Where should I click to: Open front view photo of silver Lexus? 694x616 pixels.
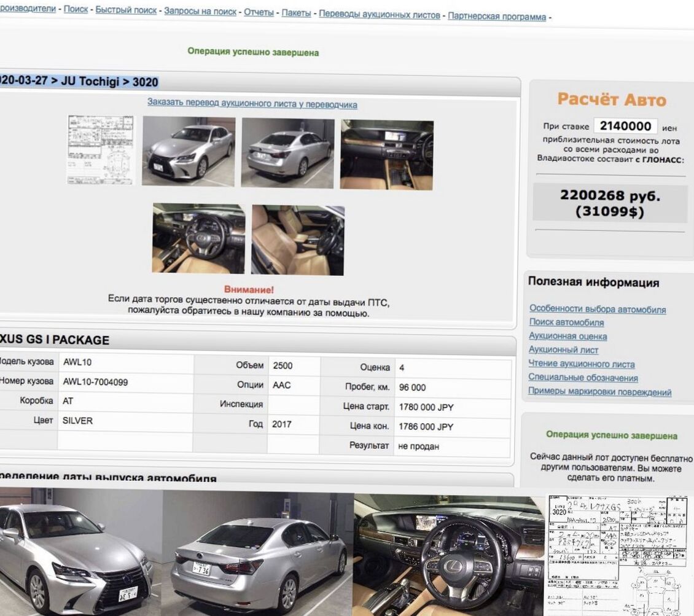click(x=189, y=151)
